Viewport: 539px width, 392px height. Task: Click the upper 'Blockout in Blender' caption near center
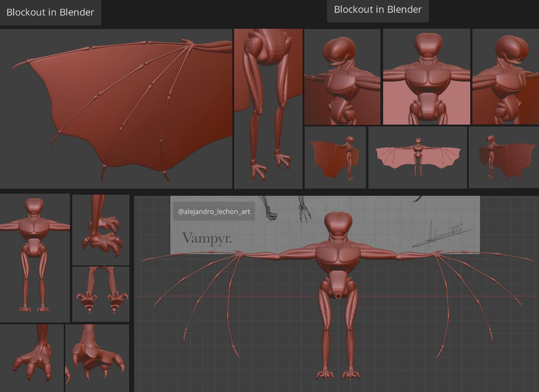pos(377,9)
